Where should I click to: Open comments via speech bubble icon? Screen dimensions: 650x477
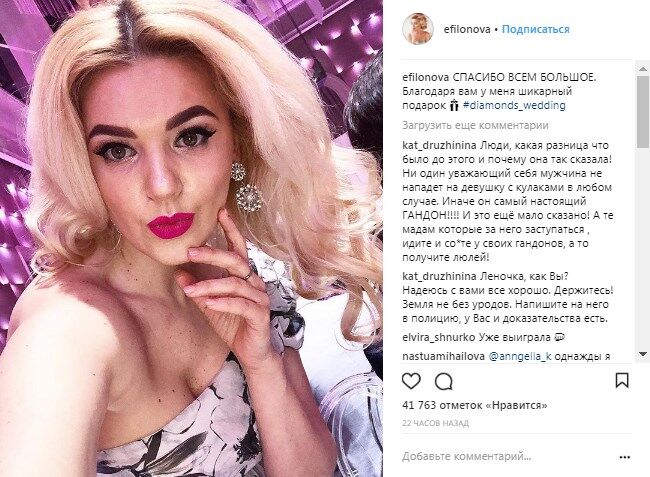[444, 381]
